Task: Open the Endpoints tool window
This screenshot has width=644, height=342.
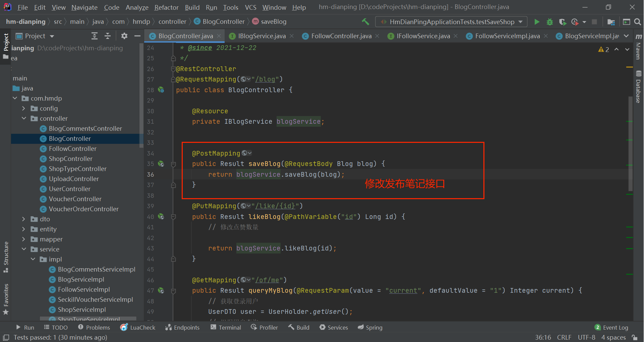Action: point(182,328)
